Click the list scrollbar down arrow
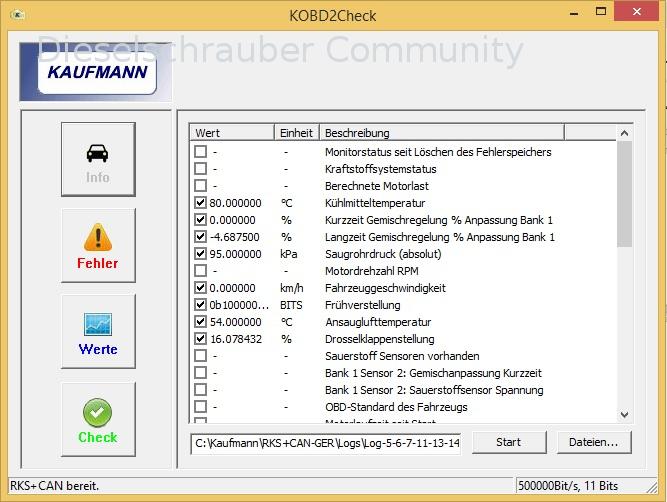Viewport: 667px width, 502px height. coord(624,414)
